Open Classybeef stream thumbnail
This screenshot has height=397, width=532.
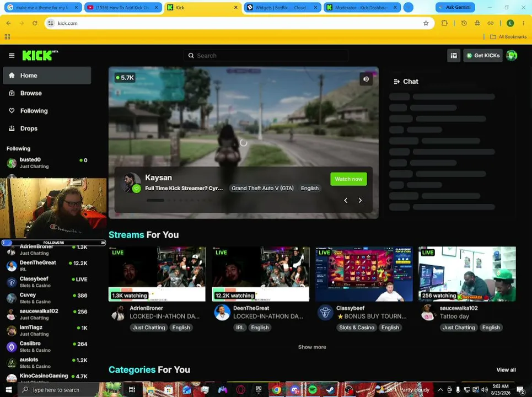click(x=364, y=274)
